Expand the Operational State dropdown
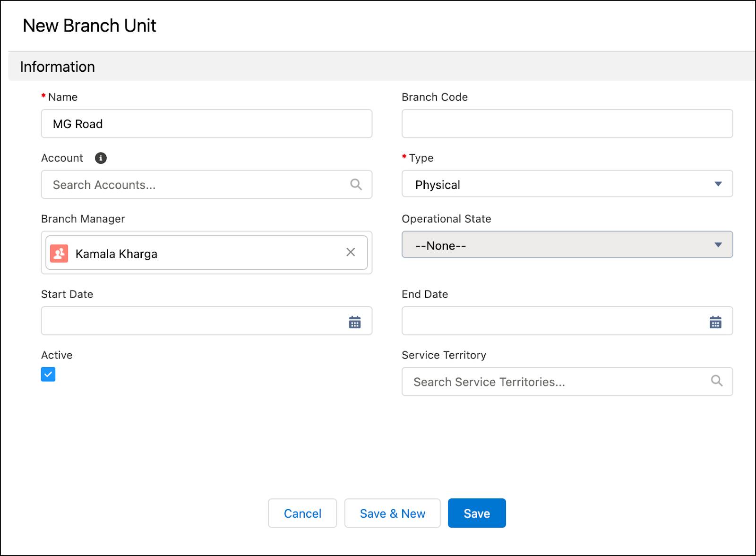The width and height of the screenshot is (756, 556). pyautogui.click(x=567, y=245)
